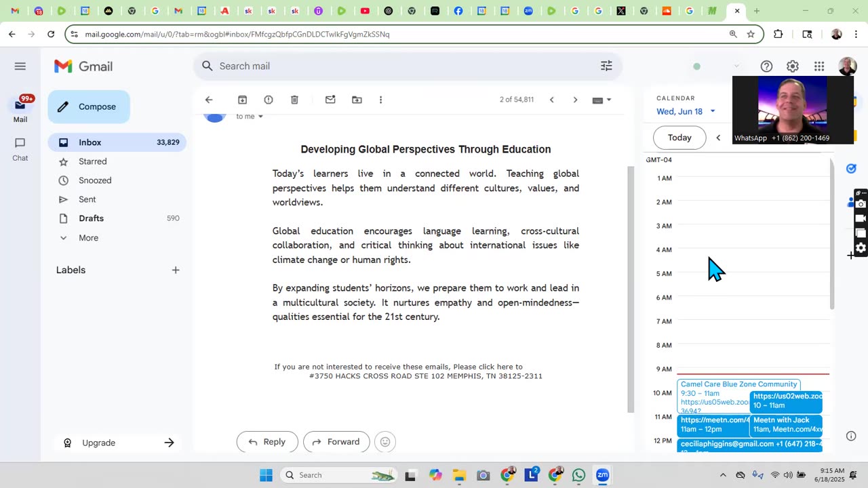Open the Chrome extensions puzzle icon
The image size is (868, 488).
[778, 34]
